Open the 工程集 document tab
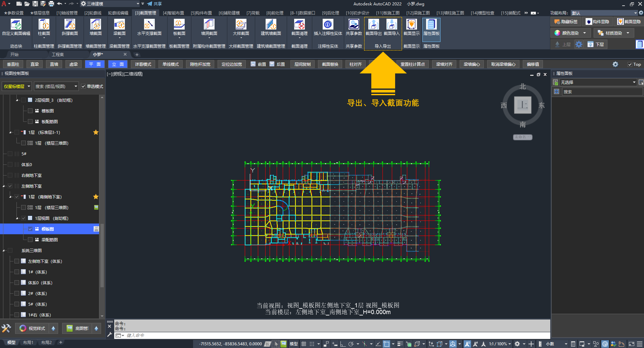The image size is (644, 348). tap(58, 54)
